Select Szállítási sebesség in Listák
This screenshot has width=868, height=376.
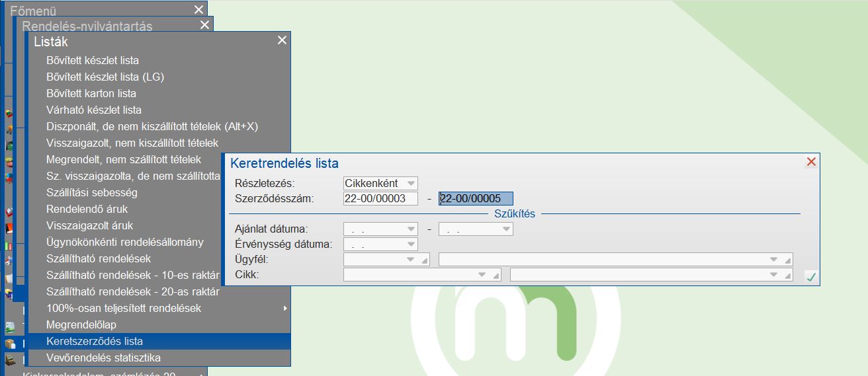pos(126,192)
